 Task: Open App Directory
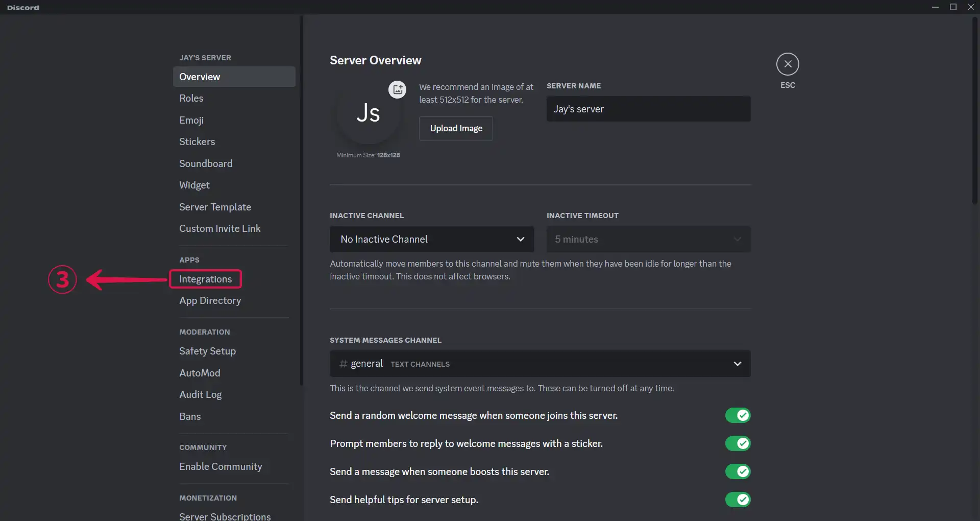click(234, 300)
